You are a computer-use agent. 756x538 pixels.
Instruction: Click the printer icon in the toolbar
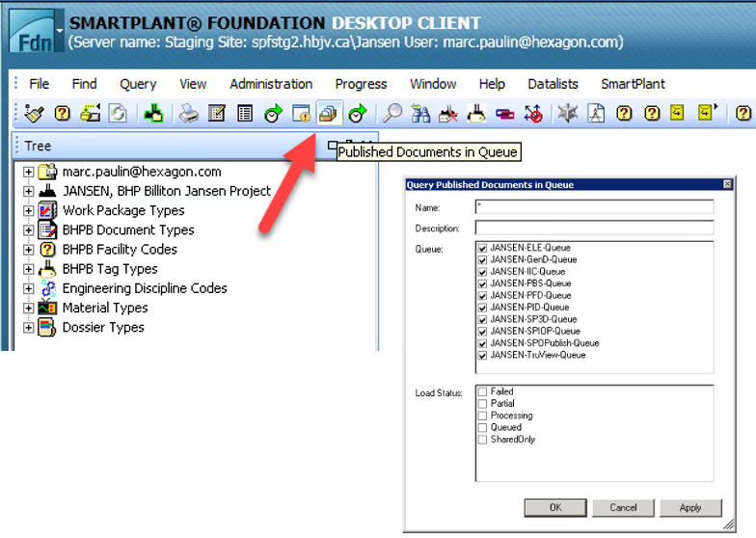[x=189, y=114]
